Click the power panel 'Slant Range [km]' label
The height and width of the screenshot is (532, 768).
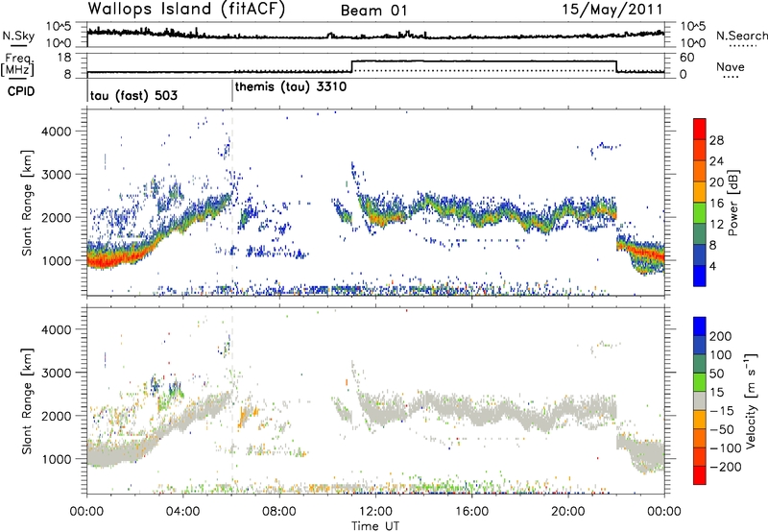27,203
